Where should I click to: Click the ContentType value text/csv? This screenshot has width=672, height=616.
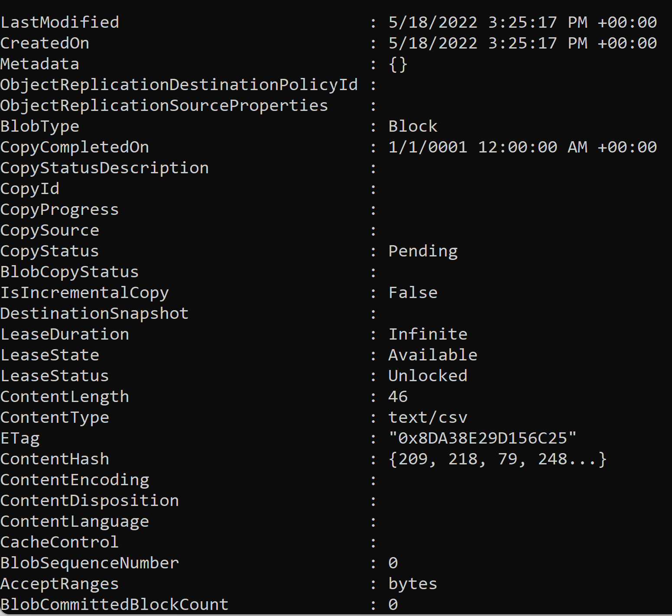428,418
